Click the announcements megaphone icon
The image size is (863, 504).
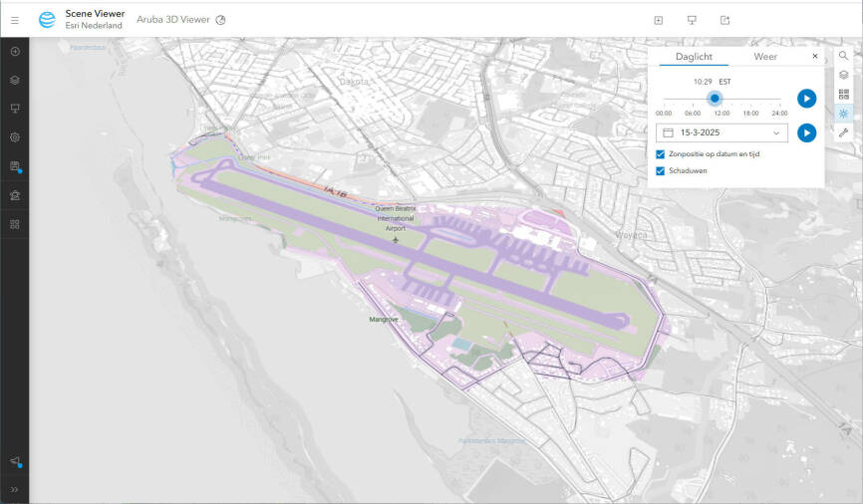(14, 461)
